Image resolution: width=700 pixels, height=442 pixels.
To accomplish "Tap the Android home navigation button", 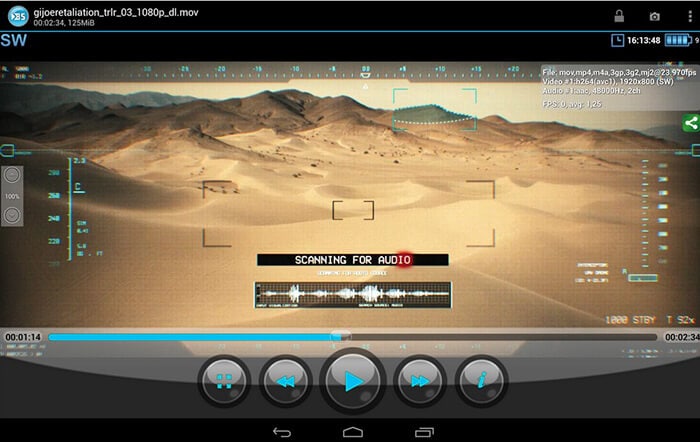I will (353, 432).
